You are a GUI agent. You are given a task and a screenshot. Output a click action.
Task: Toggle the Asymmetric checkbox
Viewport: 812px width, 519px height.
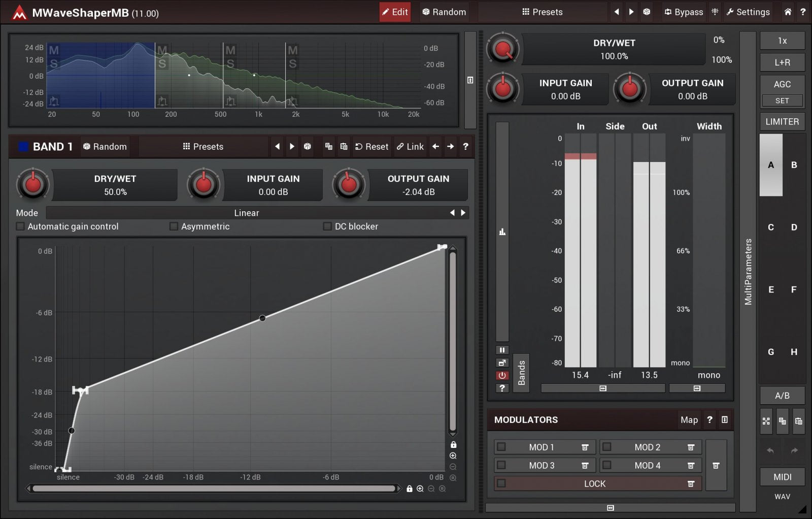click(174, 226)
